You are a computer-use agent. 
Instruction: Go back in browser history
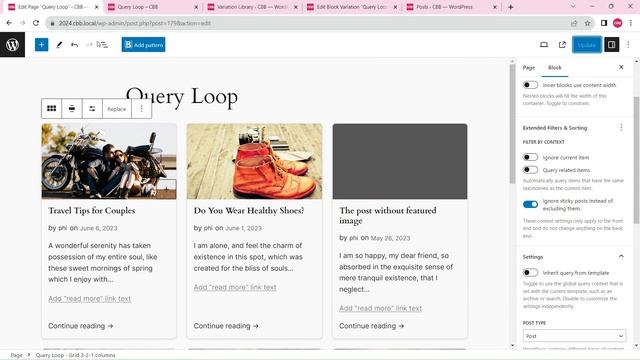click(9, 23)
